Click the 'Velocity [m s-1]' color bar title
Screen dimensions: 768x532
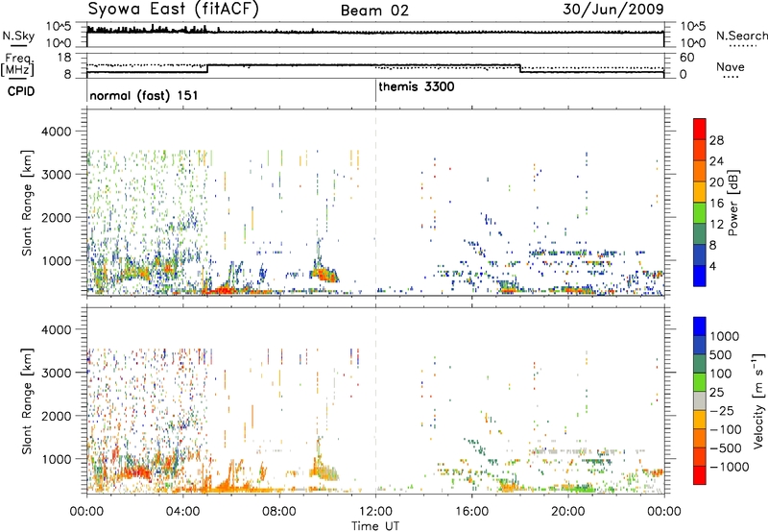758,400
